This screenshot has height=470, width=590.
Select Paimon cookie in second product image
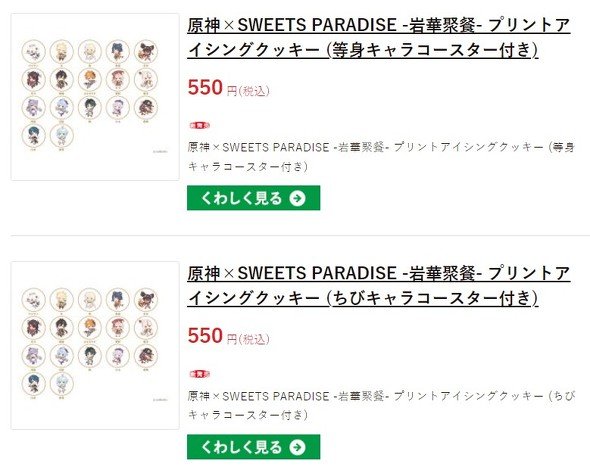[x=33, y=300]
